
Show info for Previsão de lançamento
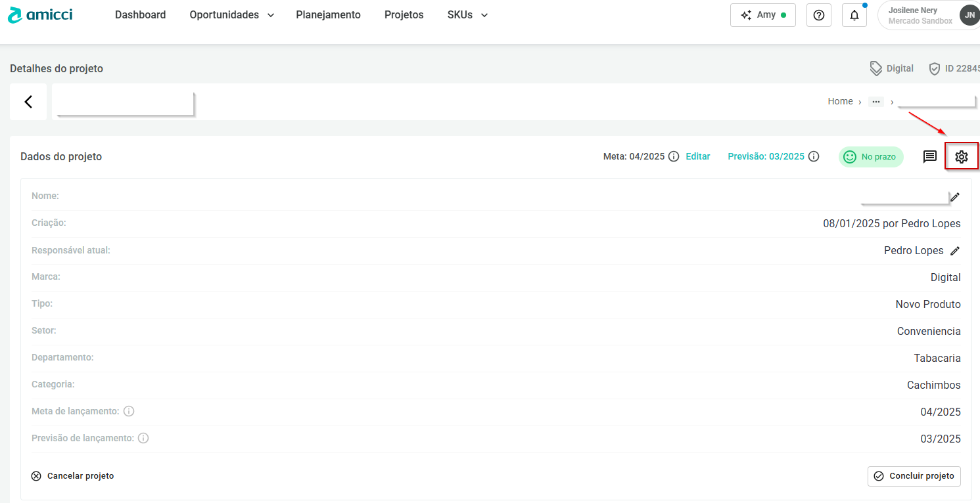[143, 438]
